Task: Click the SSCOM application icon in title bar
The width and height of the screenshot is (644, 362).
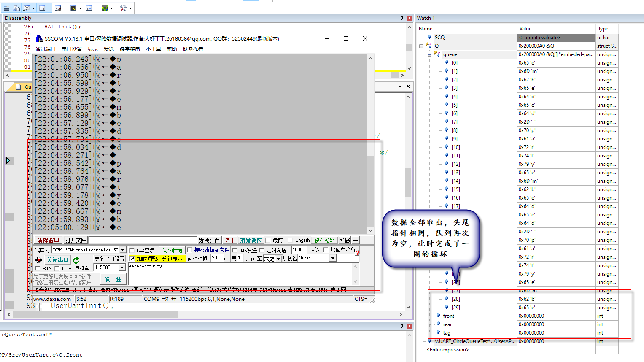Action: 39,38
